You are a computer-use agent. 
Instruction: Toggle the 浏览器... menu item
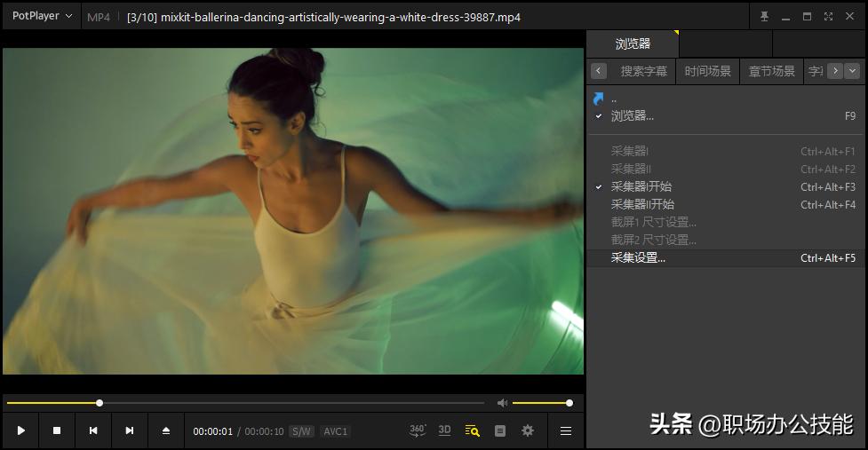point(726,116)
